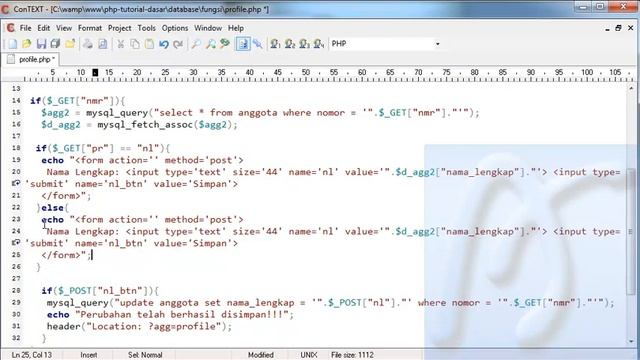Run user command 3 icon

point(304,44)
